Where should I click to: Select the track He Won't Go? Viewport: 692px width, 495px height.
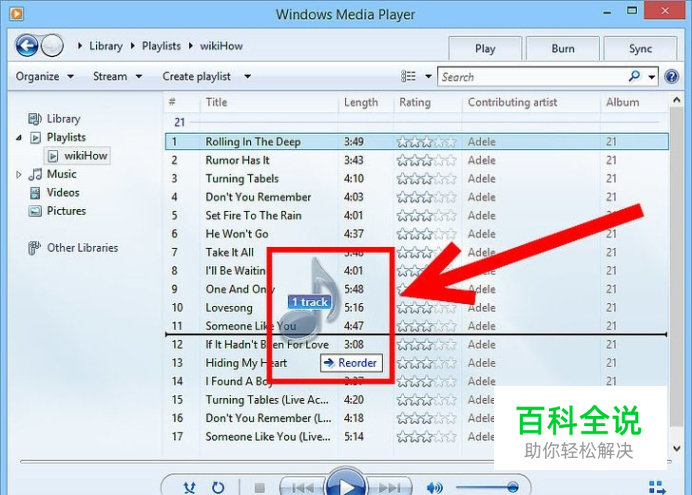click(417, 234)
